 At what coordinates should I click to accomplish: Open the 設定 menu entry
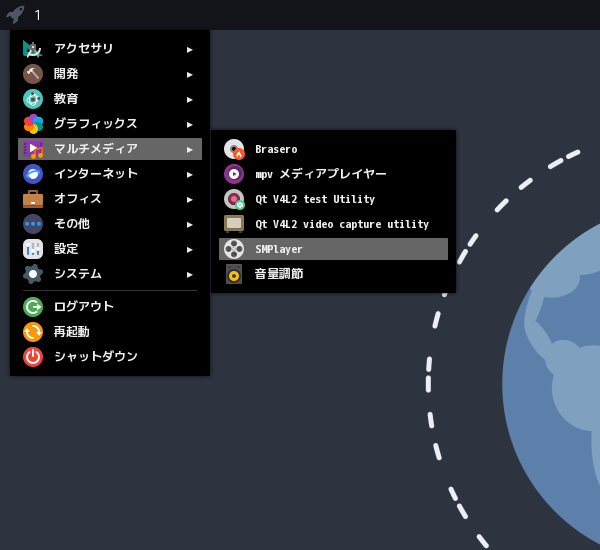point(110,249)
